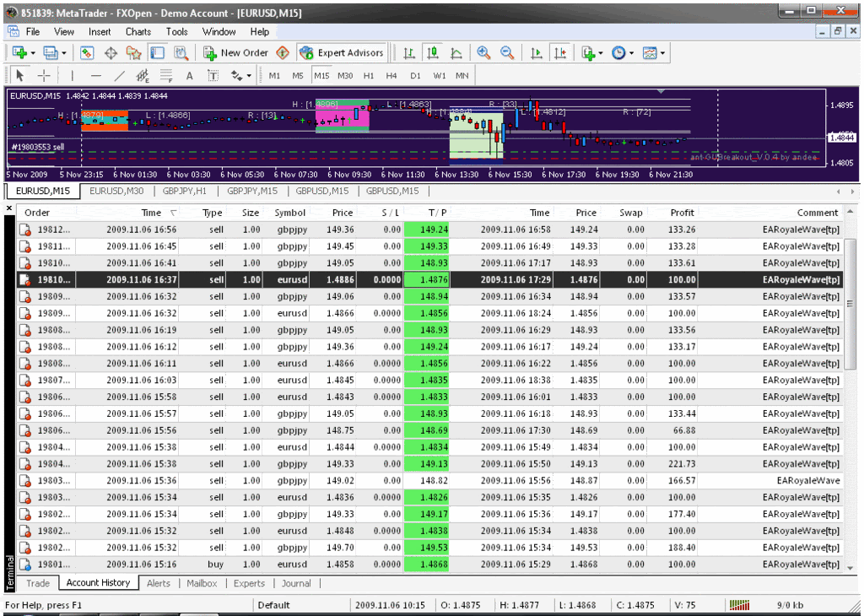
Task: Launch MetaEditor with the yellow diamond icon
Action: tap(283, 53)
